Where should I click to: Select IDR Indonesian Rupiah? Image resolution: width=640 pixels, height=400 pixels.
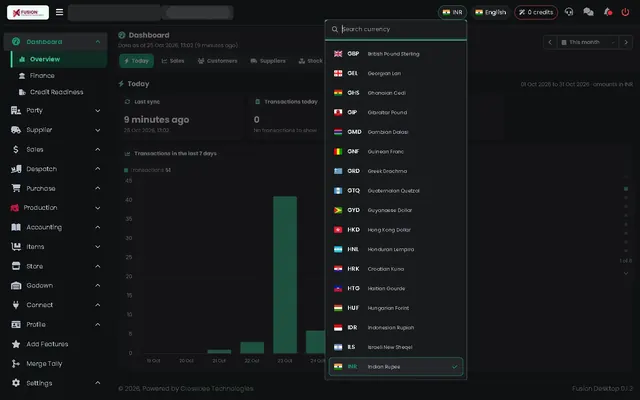(396, 328)
